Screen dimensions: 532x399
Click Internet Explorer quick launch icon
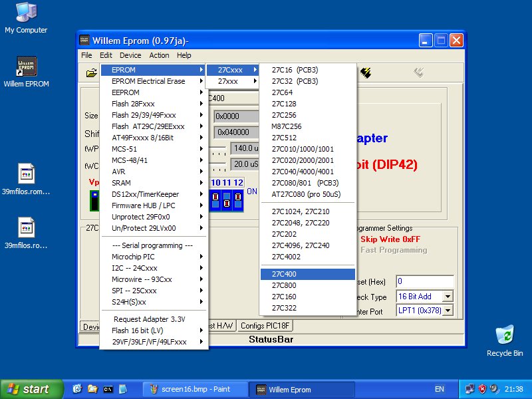[77, 389]
